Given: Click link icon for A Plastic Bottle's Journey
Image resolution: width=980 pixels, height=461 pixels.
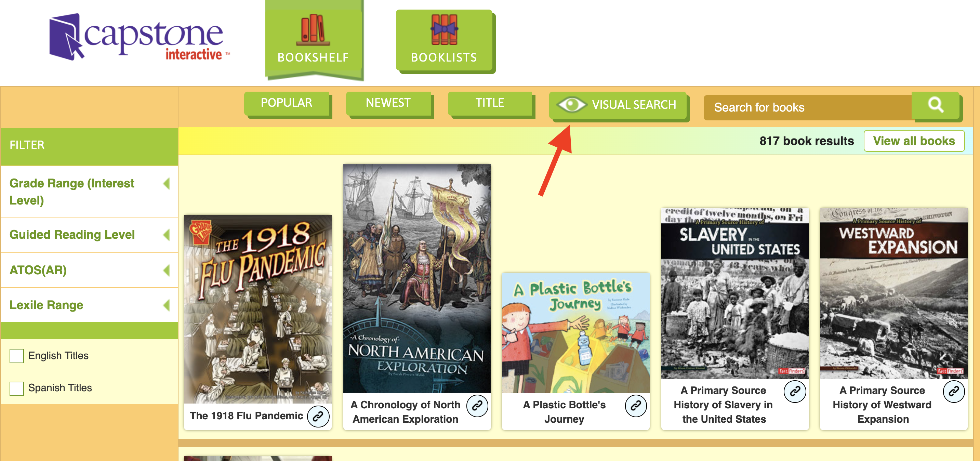Looking at the screenshot, I should (x=636, y=406).
